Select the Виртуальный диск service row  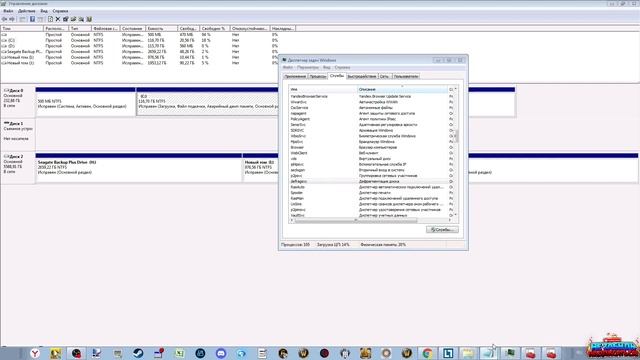pos(371,159)
